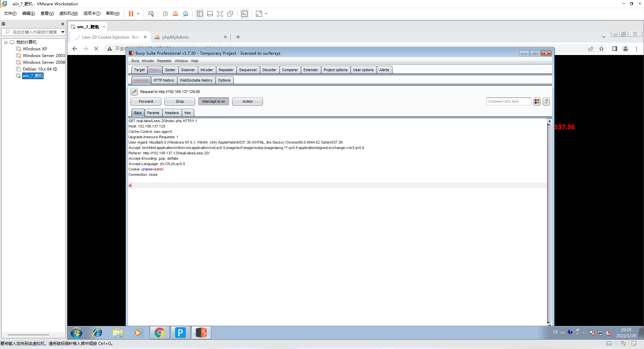Switch to Params request view tab

click(x=153, y=113)
